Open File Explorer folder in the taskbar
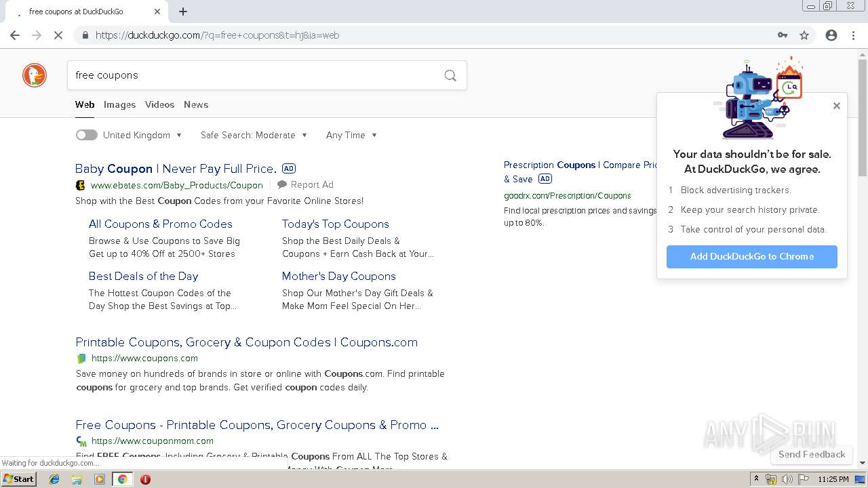Screen dimensions: 868x488 tap(77, 479)
